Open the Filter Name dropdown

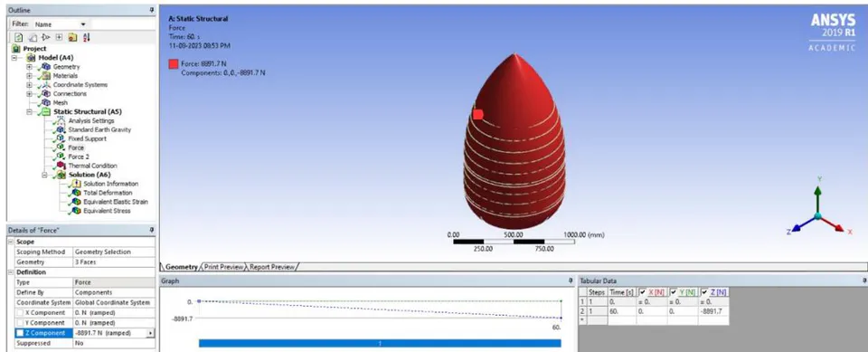tap(83, 24)
